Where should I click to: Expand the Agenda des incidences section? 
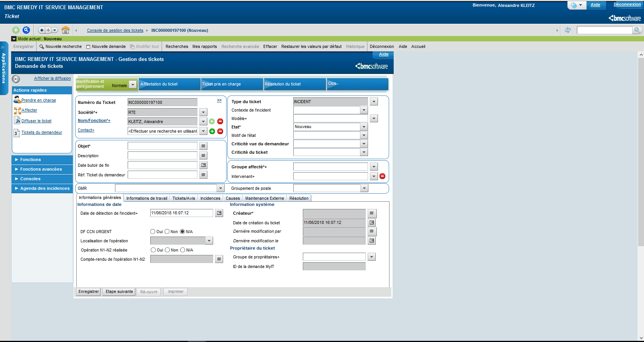[x=42, y=188]
